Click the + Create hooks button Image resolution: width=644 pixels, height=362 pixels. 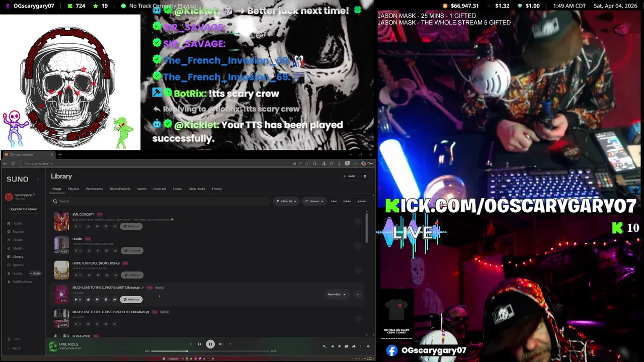coord(35,273)
